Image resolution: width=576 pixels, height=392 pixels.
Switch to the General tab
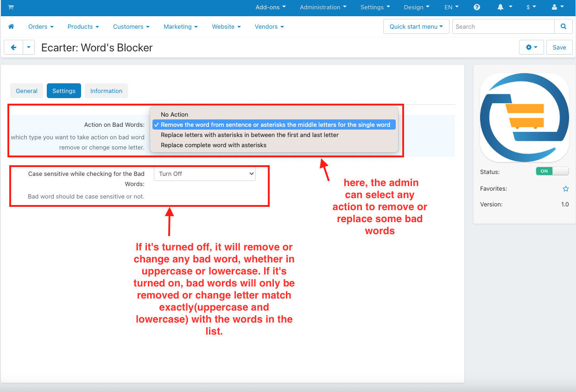click(27, 91)
